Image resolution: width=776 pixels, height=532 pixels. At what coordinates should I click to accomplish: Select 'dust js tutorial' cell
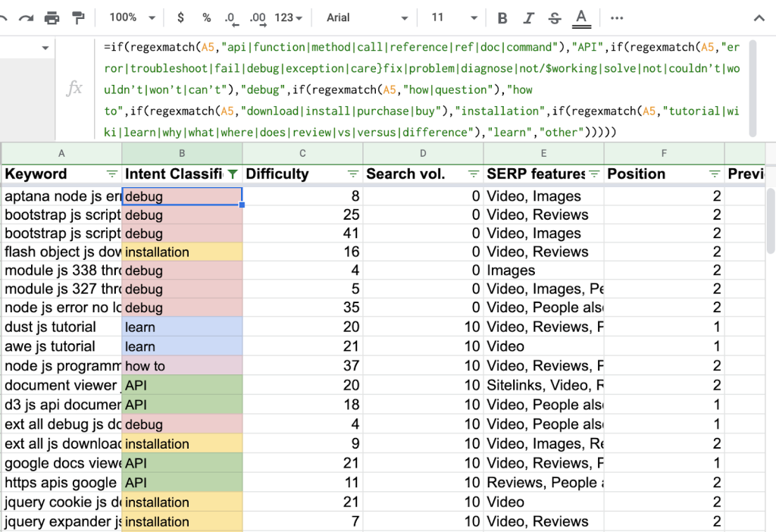tap(62, 327)
